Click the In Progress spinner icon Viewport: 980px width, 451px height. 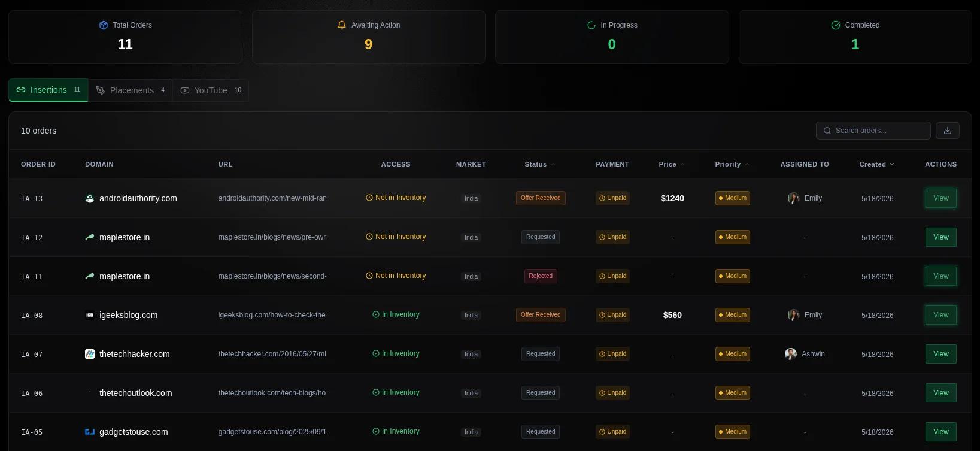(x=591, y=25)
